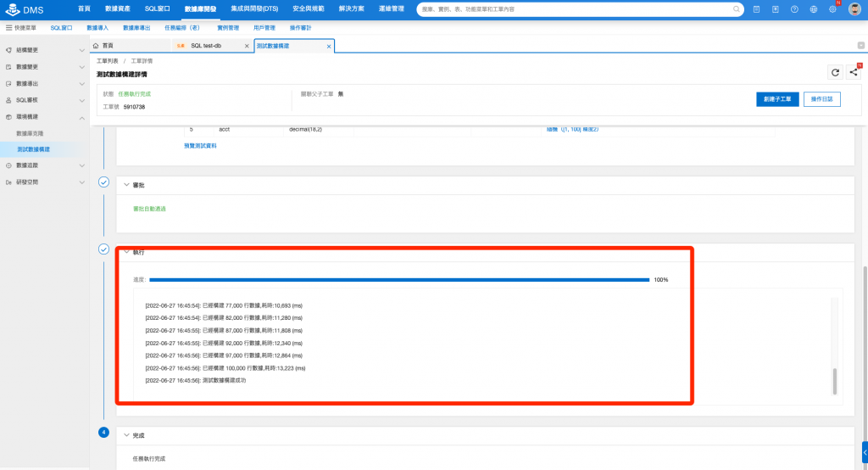Expand the 數據導出 sidebar chevron
The width and height of the screenshot is (868, 470).
point(82,84)
